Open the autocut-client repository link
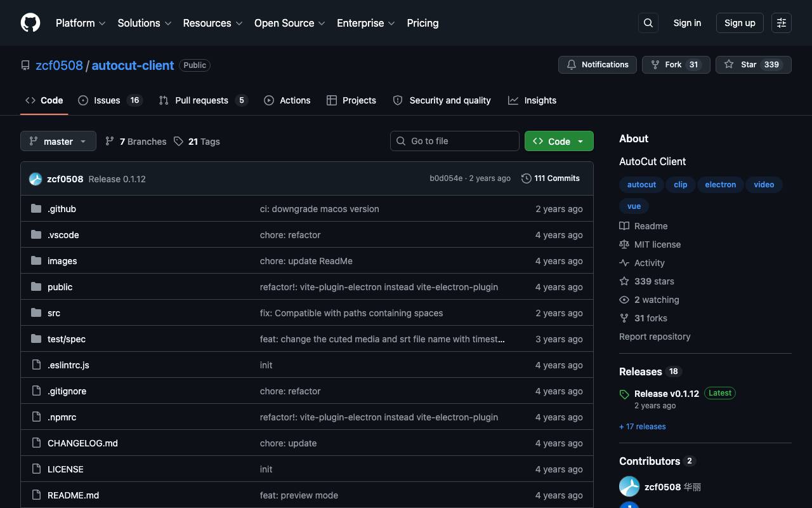 point(133,65)
